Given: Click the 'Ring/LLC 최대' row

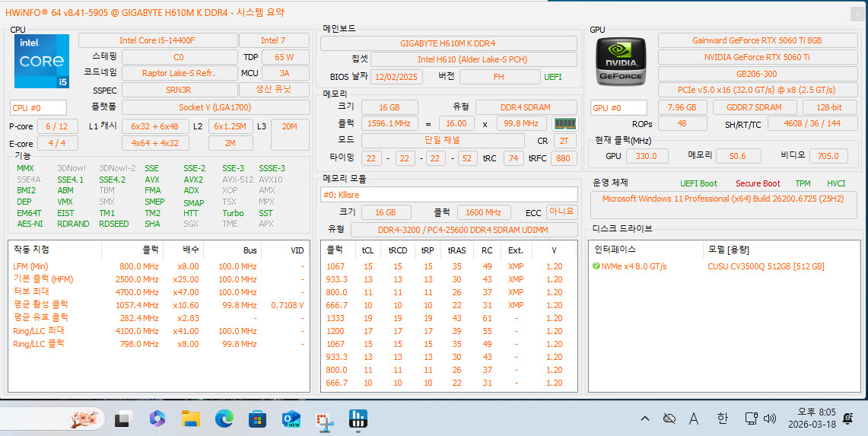Looking at the screenshot, I should [x=158, y=331].
